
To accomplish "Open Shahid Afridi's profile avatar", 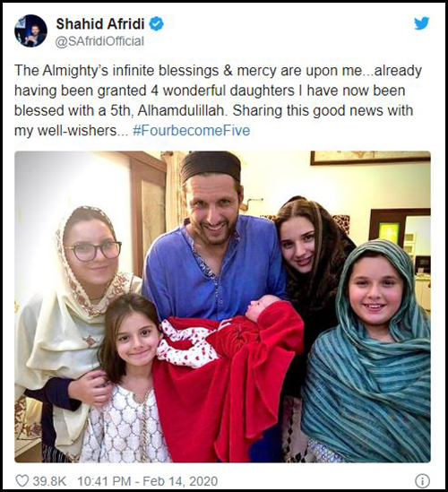I will pyautogui.click(x=30, y=30).
